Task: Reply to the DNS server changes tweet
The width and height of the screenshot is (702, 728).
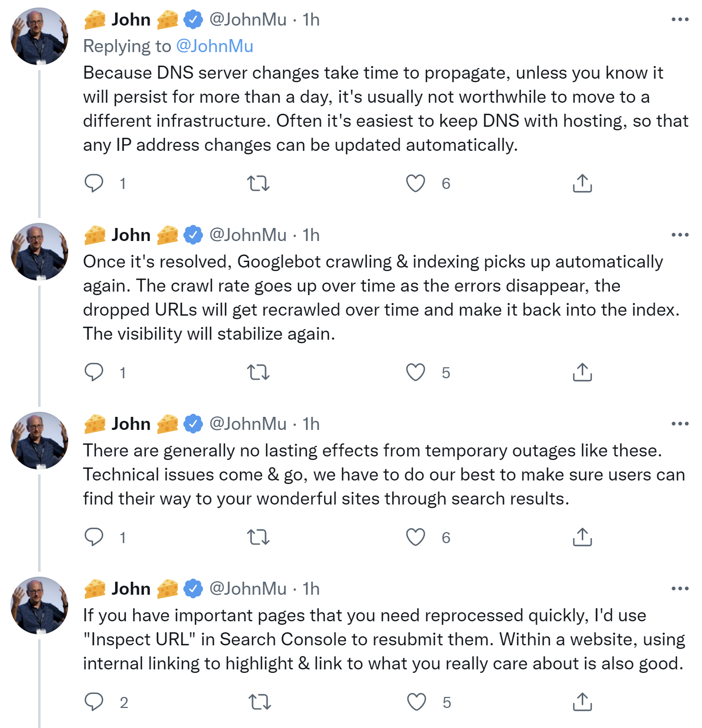Action: pyautogui.click(x=94, y=183)
